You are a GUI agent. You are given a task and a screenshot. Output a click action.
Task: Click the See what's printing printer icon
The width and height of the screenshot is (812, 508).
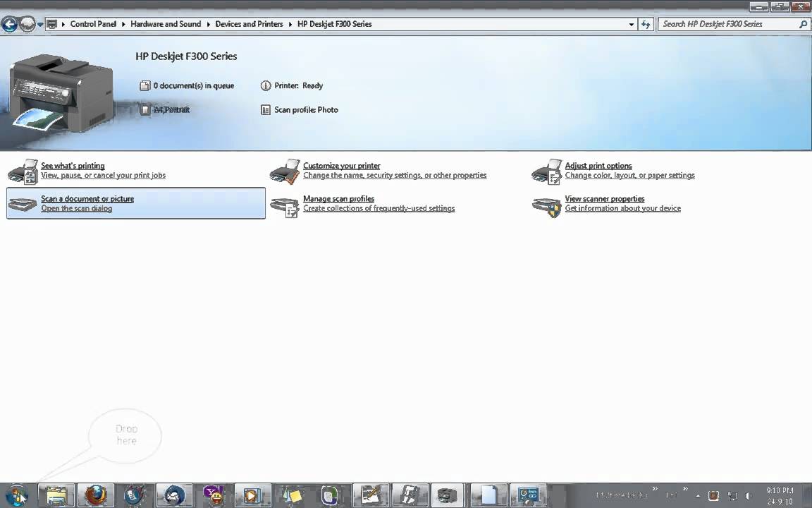(23, 171)
